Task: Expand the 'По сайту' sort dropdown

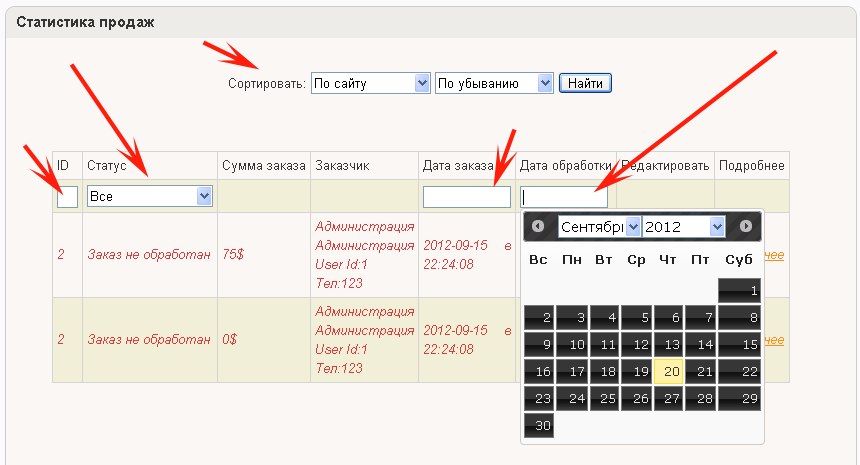Action: pos(370,83)
